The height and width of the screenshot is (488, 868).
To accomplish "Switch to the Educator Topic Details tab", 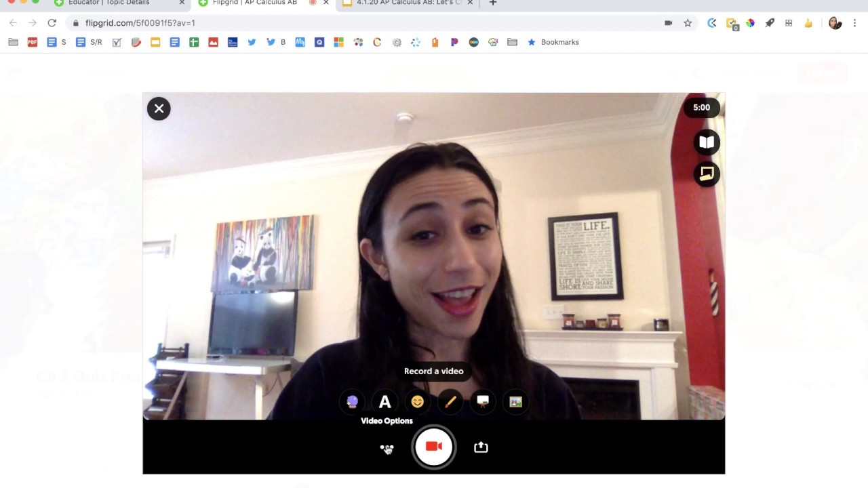I will [108, 3].
